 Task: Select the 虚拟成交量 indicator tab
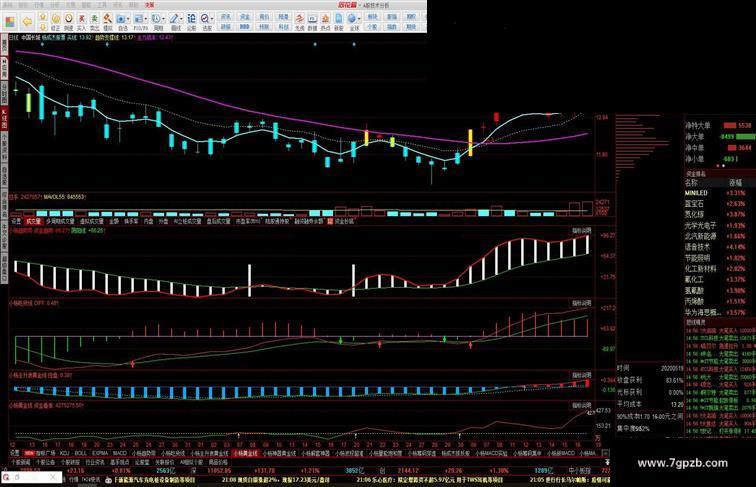92,221
